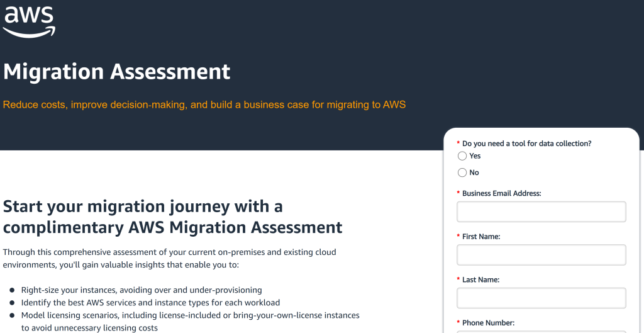Viewport: 644px width, 333px height.
Task: Click the 'Through this comprehensive assessment' paragraph
Action: click(x=169, y=258)
